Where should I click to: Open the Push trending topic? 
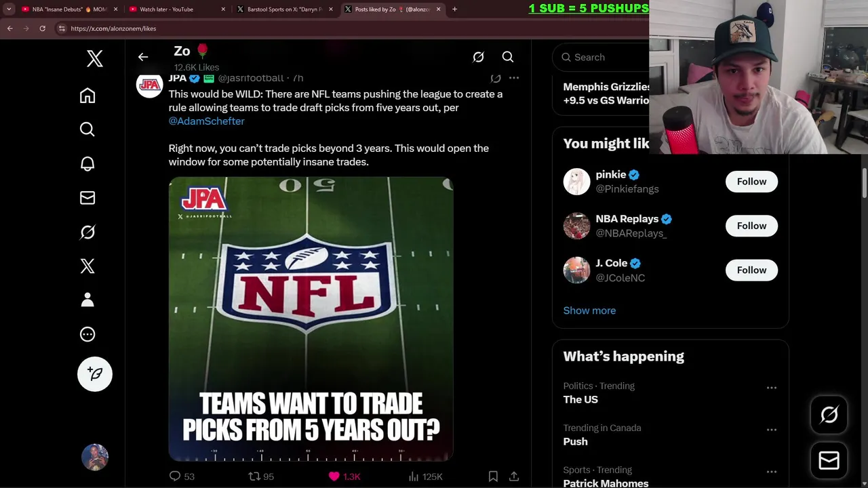click(x=575, y=441)
